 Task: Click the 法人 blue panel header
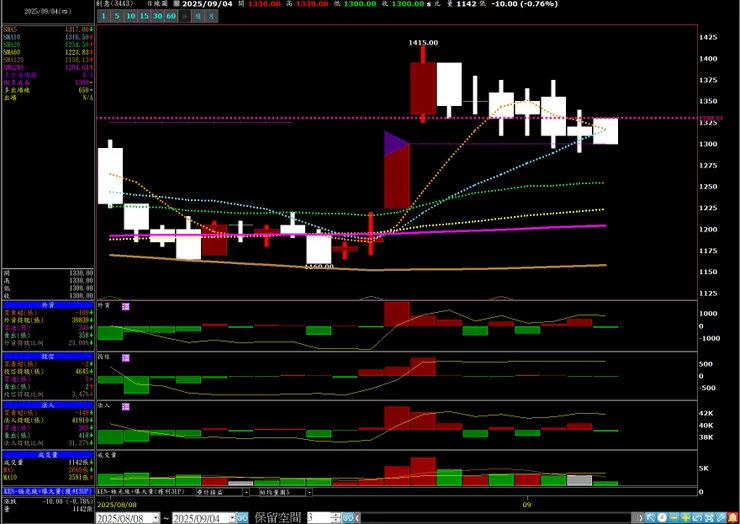pyautogui.click(x=48, y=405)
